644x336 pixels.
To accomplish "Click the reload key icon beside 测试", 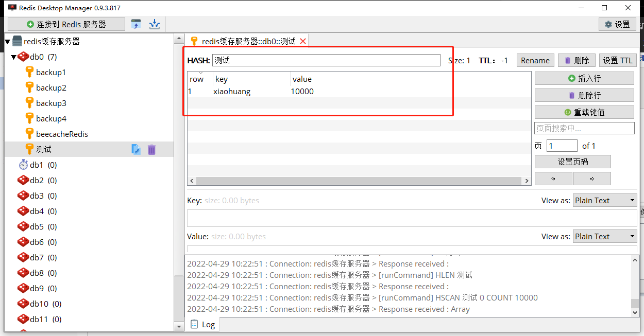I will tap(135, 149).
